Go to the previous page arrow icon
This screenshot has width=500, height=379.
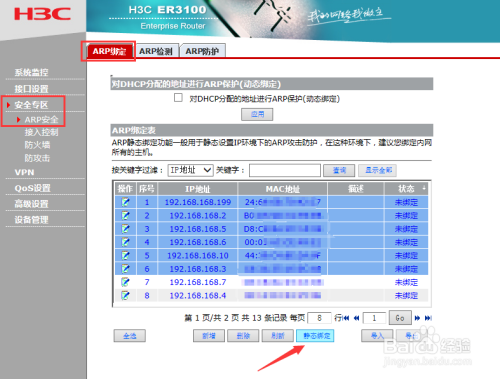pos(356,318)
